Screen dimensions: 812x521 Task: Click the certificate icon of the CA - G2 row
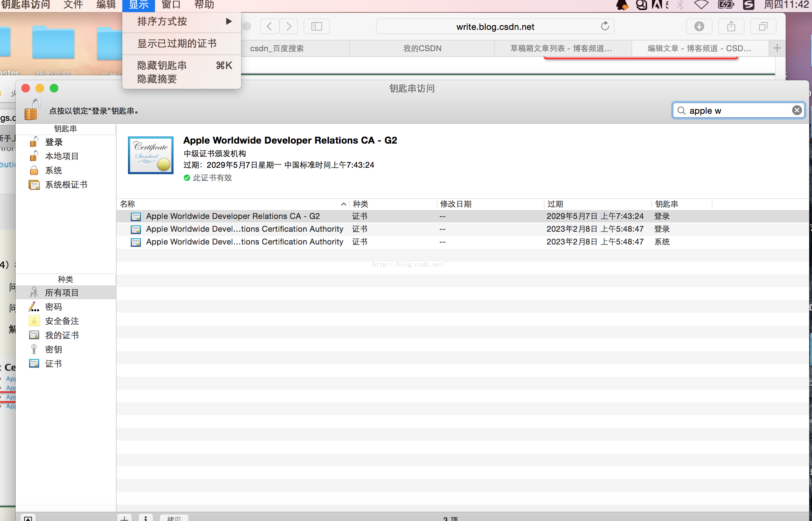coord(136,216)
